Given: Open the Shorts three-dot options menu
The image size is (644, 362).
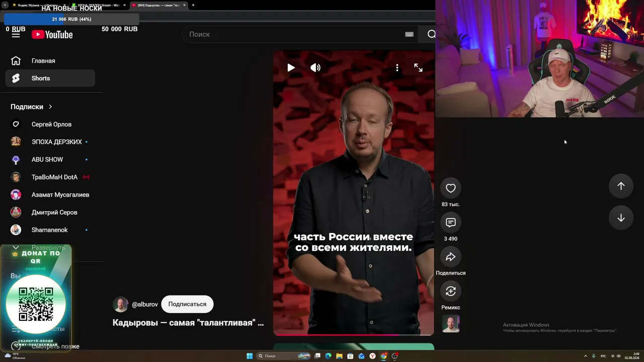Looking at the screenshot, I should click(x=397, y=67).
